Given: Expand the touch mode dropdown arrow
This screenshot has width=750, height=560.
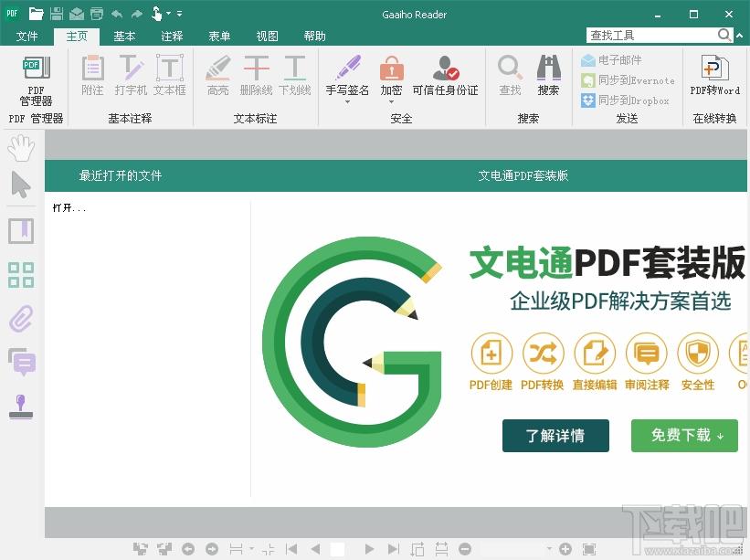Looking at the screenshot, I should click(169, 14).
